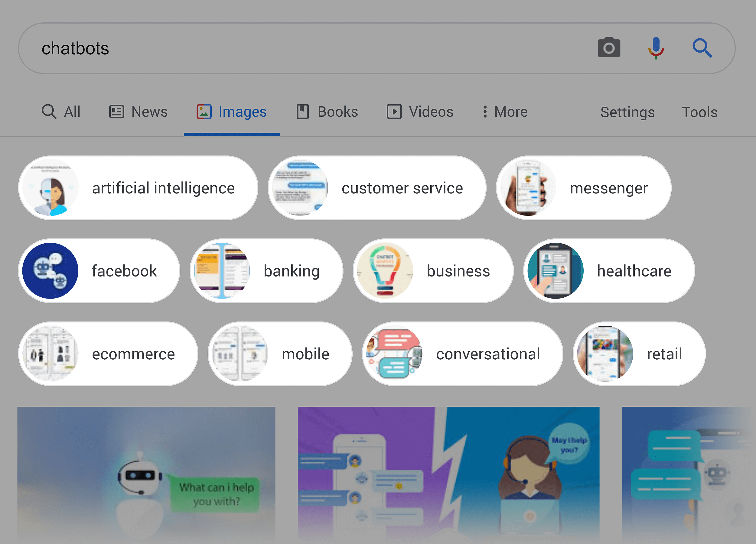The image size is (756, 544).
Task: Click the search by image camera icon
Action: pos(609,48)
